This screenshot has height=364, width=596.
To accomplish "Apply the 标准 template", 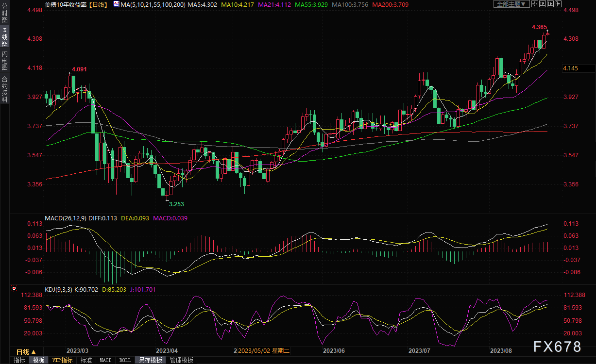I will tap(86, 360).
